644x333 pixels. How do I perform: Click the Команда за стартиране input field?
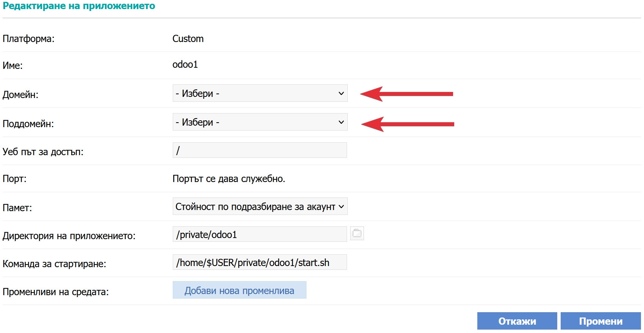tap(259, 262)
